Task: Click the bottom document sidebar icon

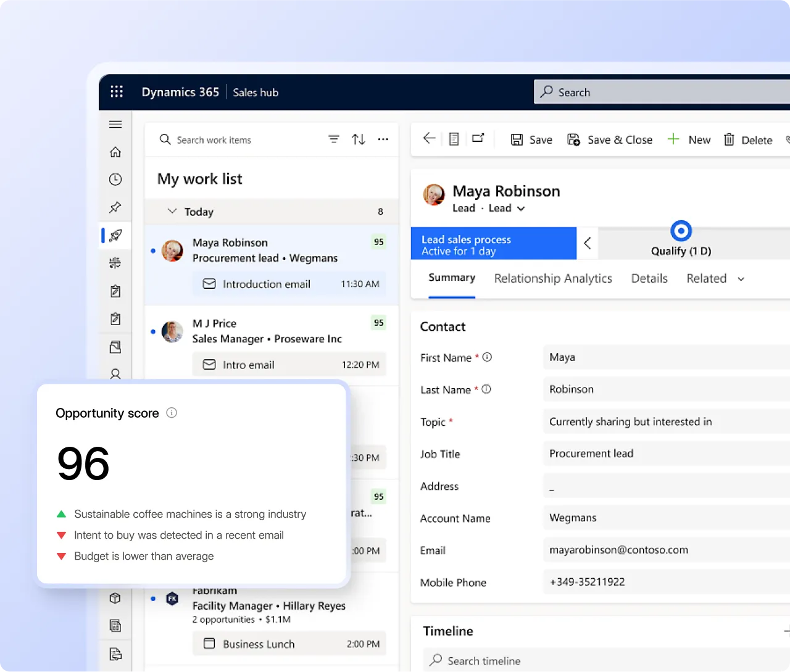Action: coord(115,653)
